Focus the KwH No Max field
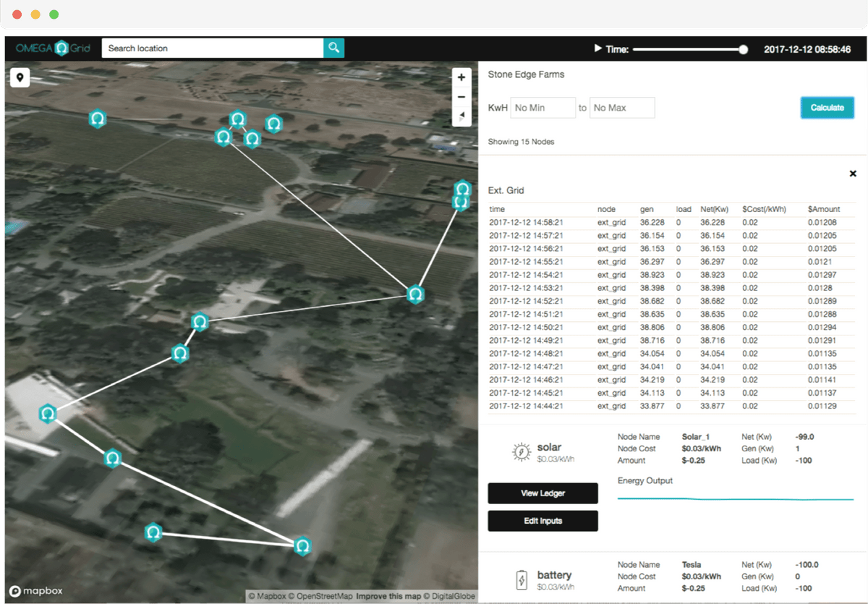Viewport: 868px width, 604px height. click(x=622, y=108)
